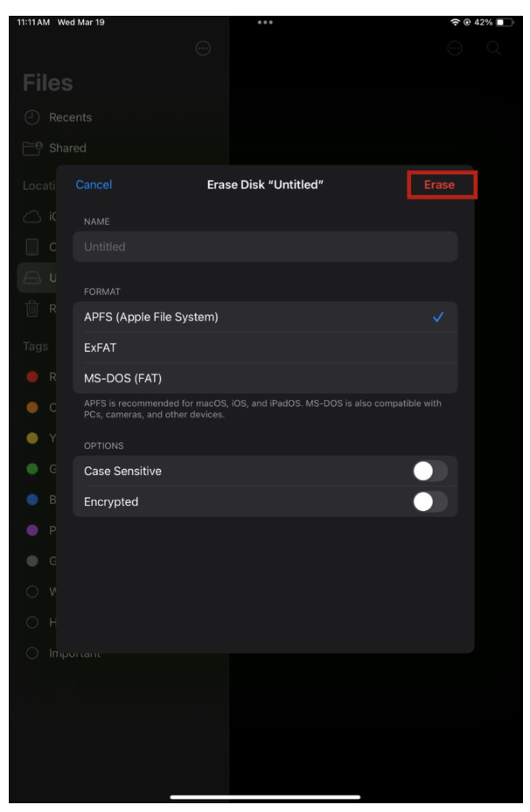
Task: Tap the Name field containing Untitled
Action: click(x=264, y=247)
